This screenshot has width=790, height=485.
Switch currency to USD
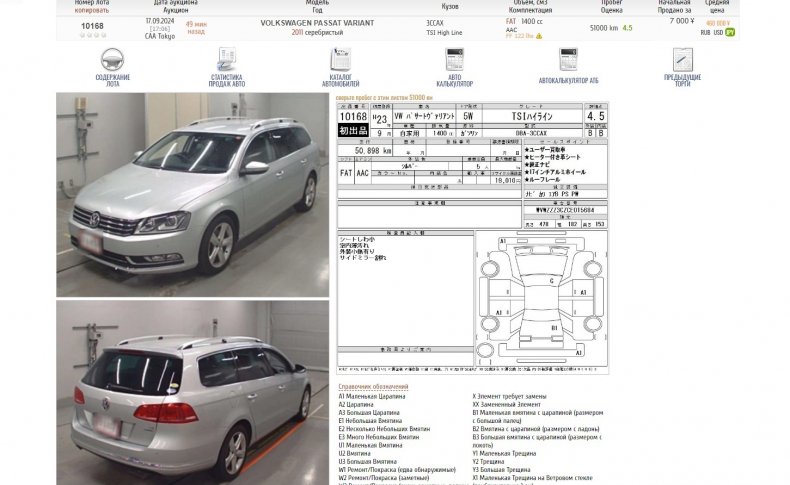click(x=718, y=32)
